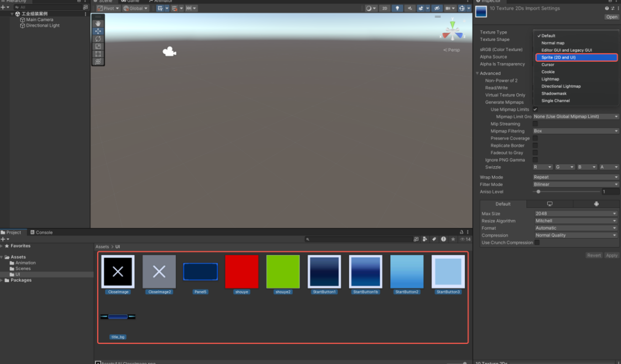This screenshot has width=621, height=364.
Task: Collapse the 工业组装案例 scene in Hierarchy
Action: (x=12, y=14)
